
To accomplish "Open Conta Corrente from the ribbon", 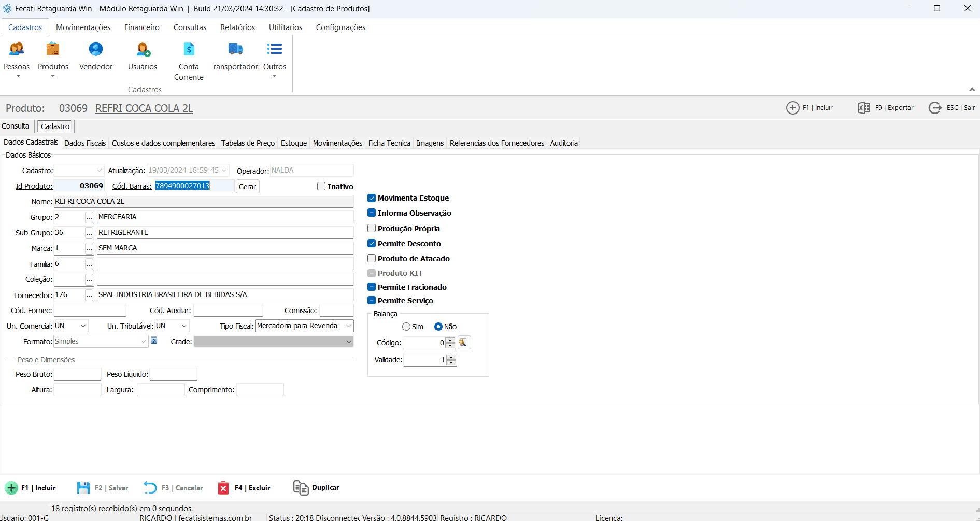I will click(x=189, y=49).
